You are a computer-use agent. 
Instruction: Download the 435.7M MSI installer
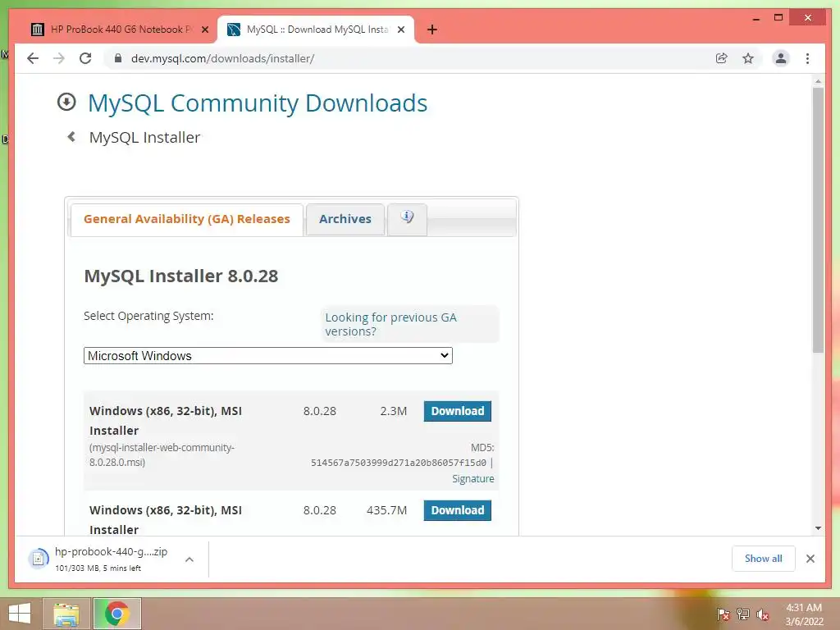tap(458, 510)
